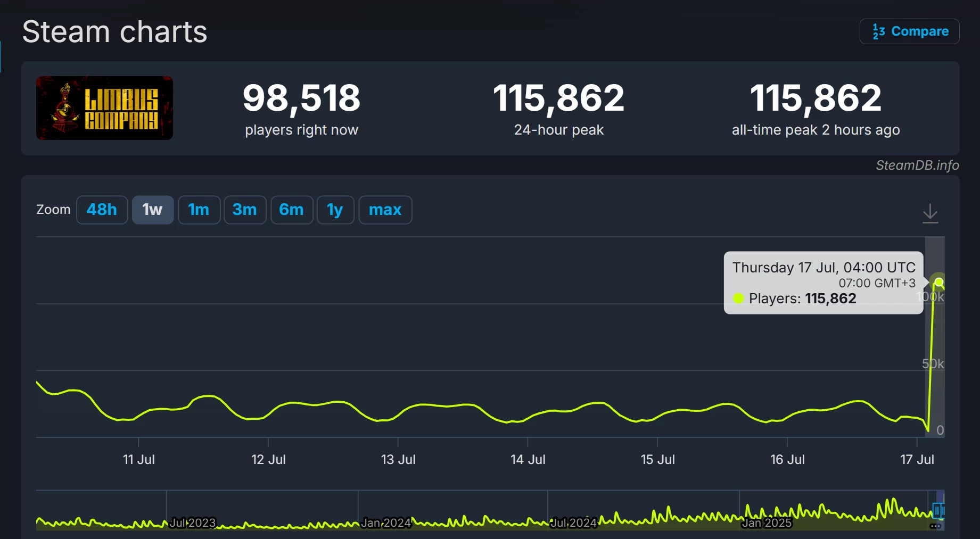Select the 6m zoom range
This screenshot has width=980, height=539.
point(292,210)
